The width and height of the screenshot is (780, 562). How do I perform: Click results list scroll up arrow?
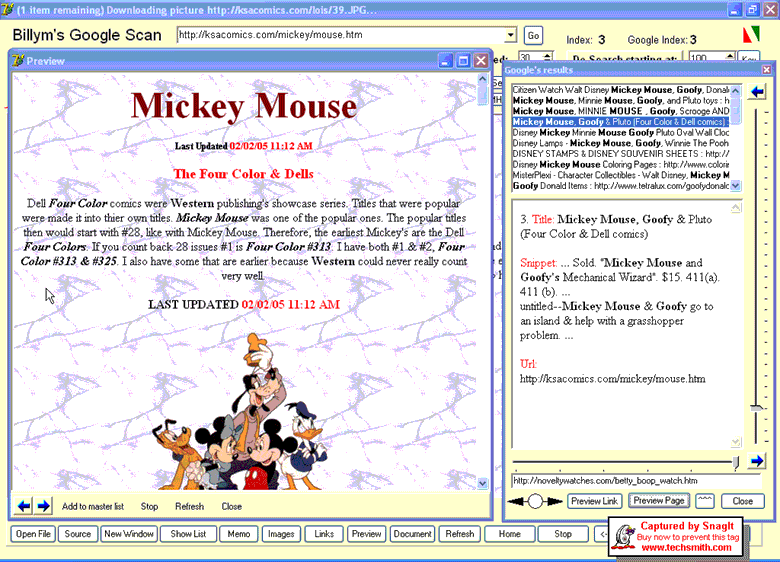coord(736,91)
